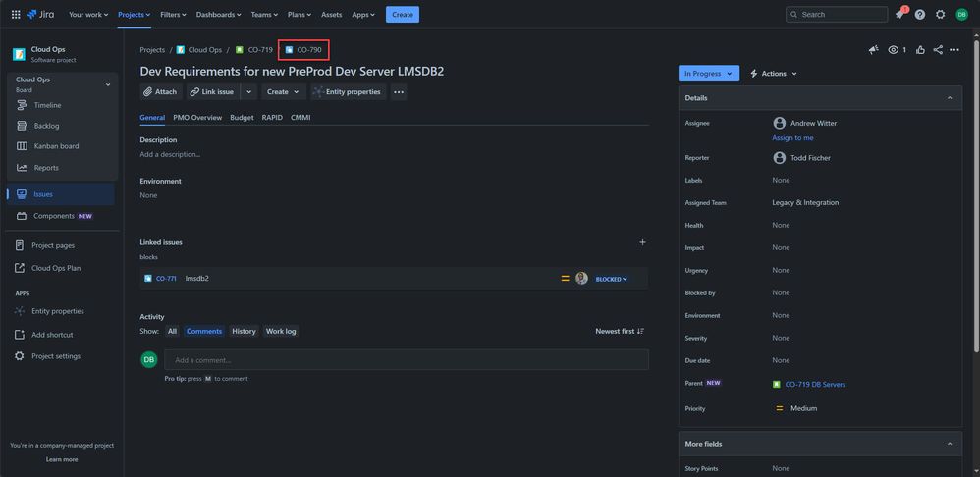This screenshot has width=980, height=477.
Task: Open Issues in the sidebar
Action: [61, 194]
